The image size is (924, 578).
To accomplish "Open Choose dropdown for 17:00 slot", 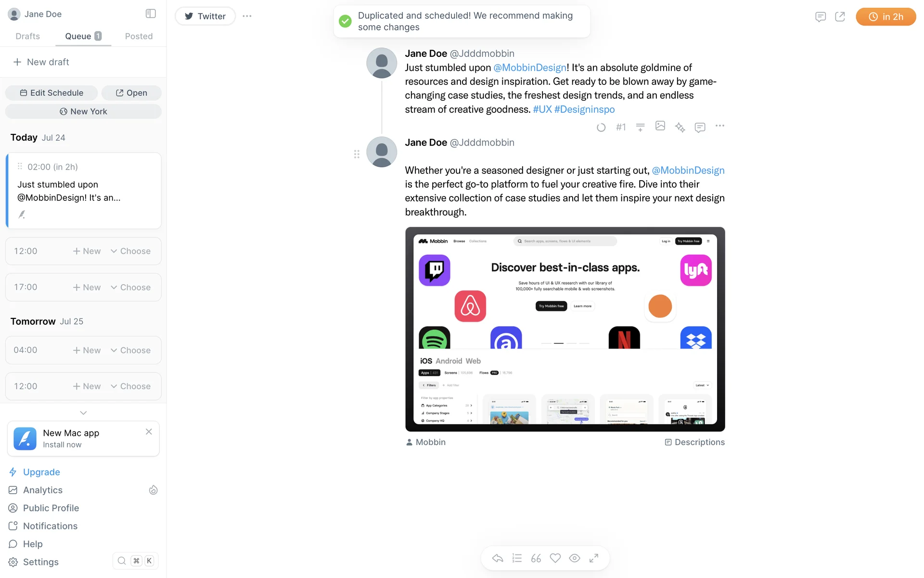I will pyautogui.click(x=130, y=288).
